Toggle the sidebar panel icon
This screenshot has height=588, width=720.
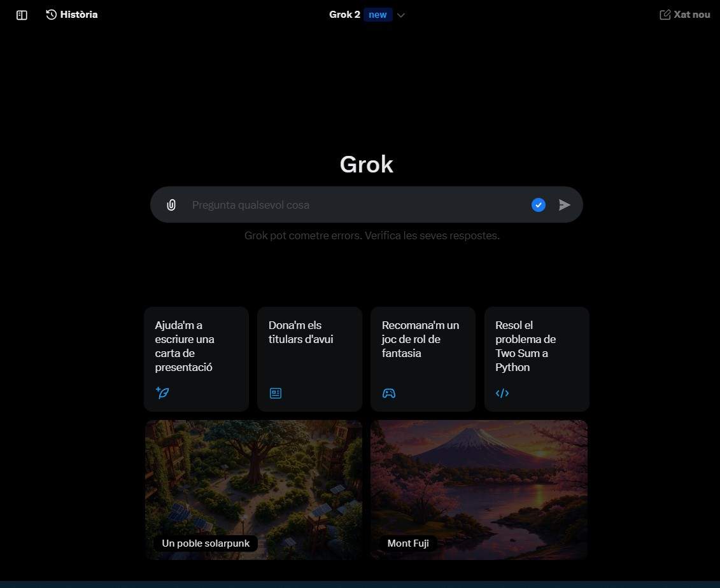[x=22, y=15]
